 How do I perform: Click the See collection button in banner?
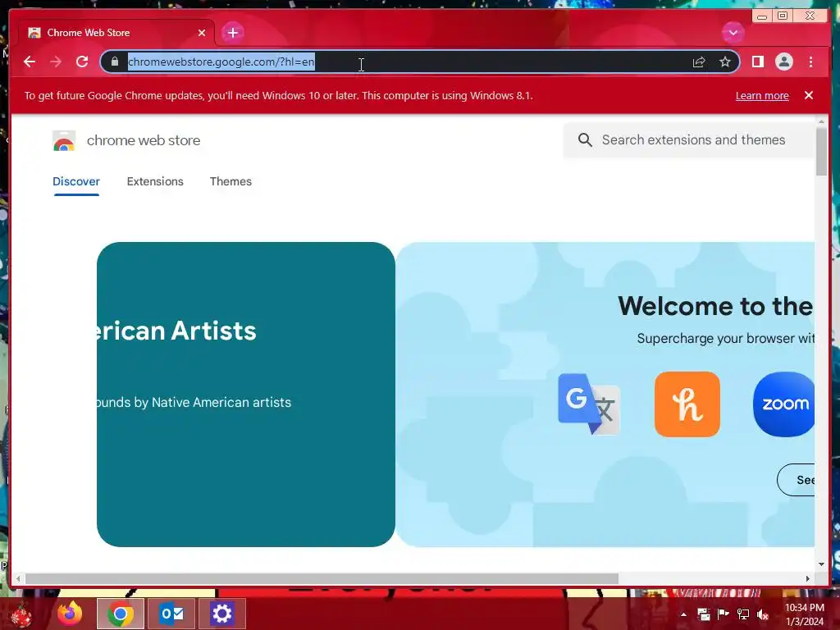(796, 480)
